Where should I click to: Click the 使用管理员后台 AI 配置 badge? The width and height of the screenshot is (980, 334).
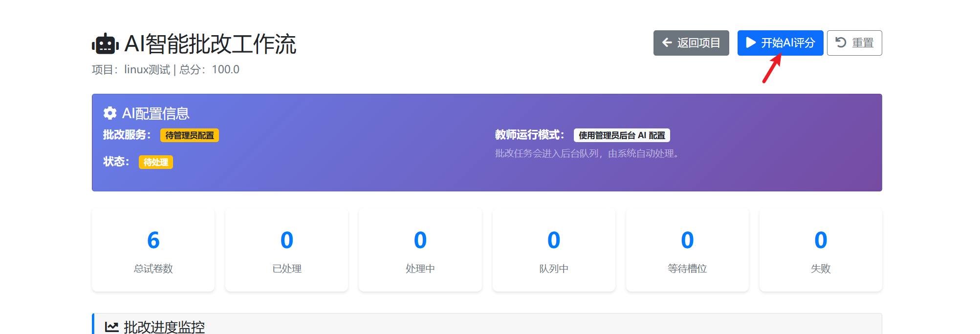[x=622, y=135]
